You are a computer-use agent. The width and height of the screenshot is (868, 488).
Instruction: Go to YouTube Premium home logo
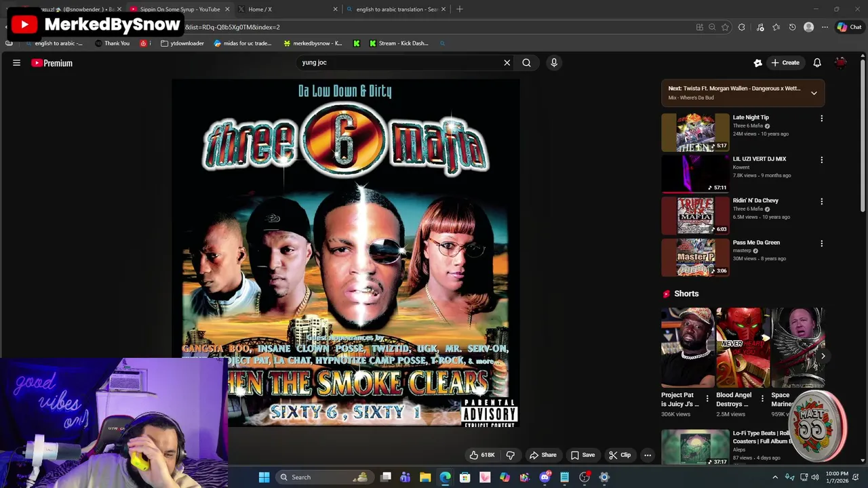tap(52, 63)
